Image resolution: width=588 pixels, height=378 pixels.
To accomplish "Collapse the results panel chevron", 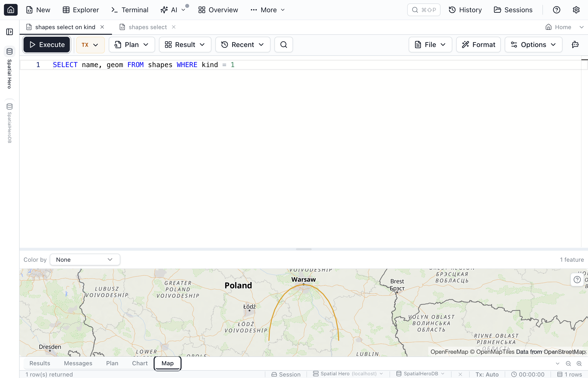I will (557, 364).
